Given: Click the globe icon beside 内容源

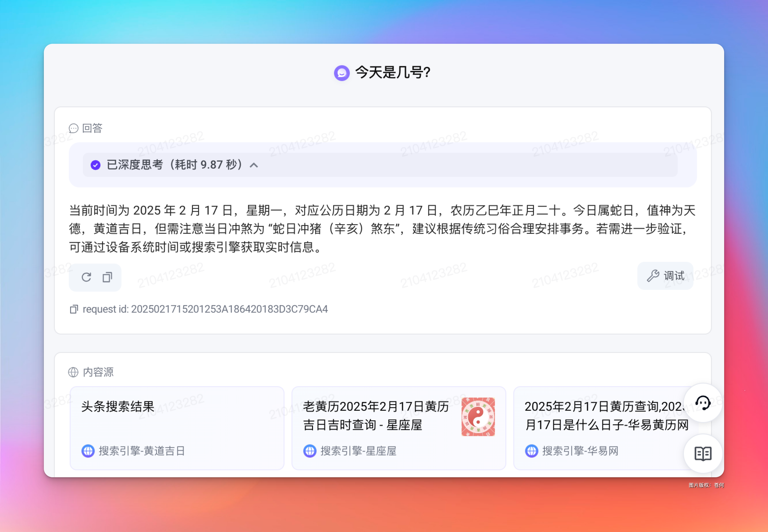Looking at the screenshot, I should pyautogui.click(x=73, y=372).
